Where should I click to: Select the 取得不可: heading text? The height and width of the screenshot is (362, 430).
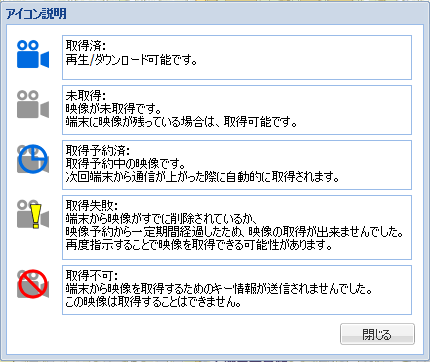(x=92, y=276)
